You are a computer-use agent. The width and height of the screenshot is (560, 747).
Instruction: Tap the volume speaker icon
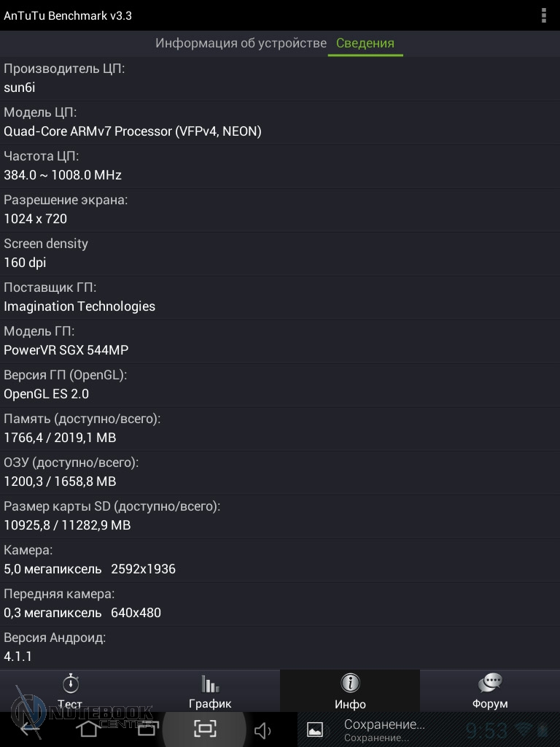point(262,729)
